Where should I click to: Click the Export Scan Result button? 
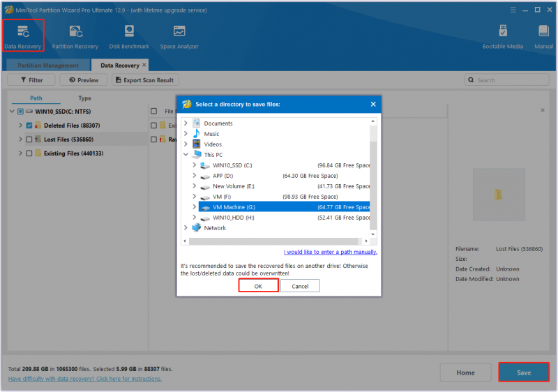(145, 80)
